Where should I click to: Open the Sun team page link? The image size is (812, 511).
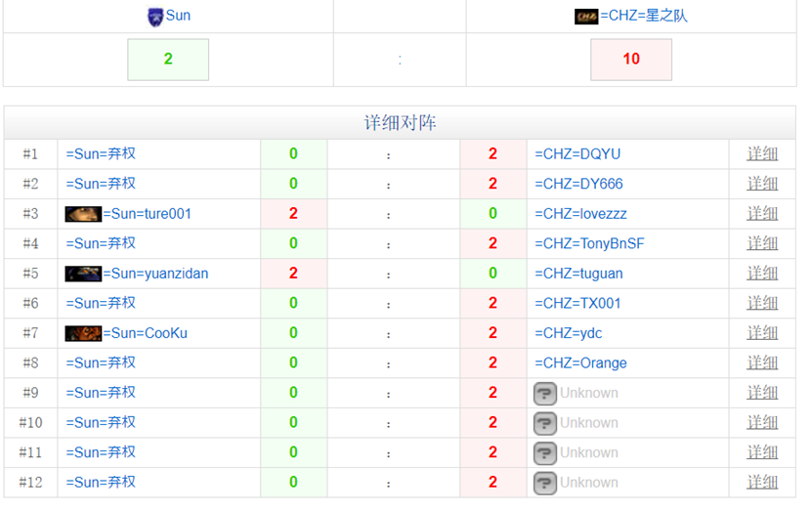[x=178, y=16]
